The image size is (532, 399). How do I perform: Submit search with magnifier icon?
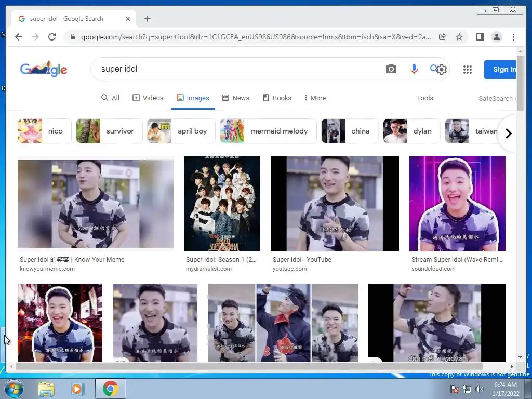(433, 68)
